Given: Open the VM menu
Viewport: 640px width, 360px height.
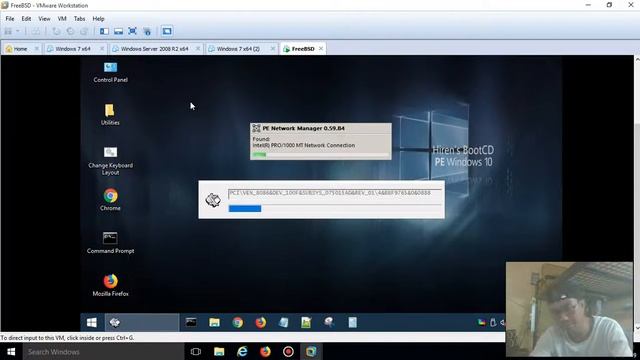Looking at the screenshot, I should click(62, 19).
